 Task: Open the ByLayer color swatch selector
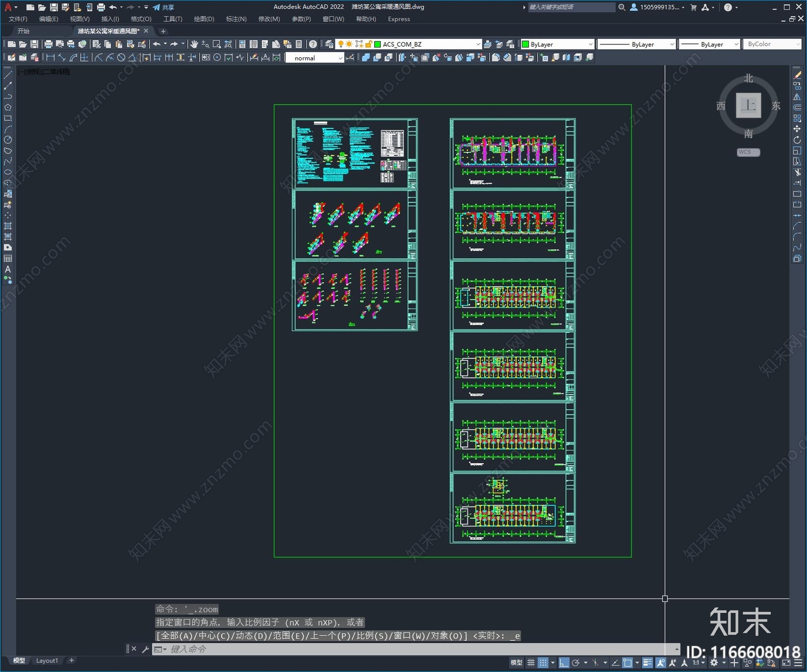(557, 44)
